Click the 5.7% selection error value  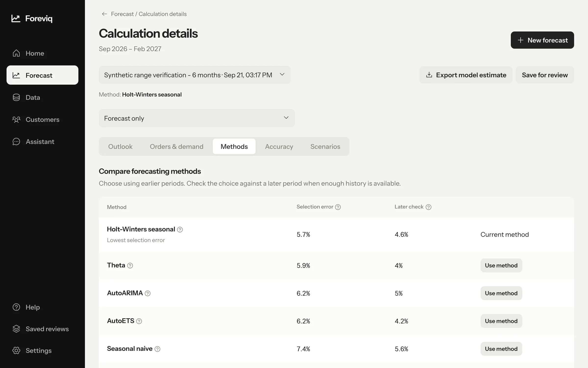click(x=303, y=235)
